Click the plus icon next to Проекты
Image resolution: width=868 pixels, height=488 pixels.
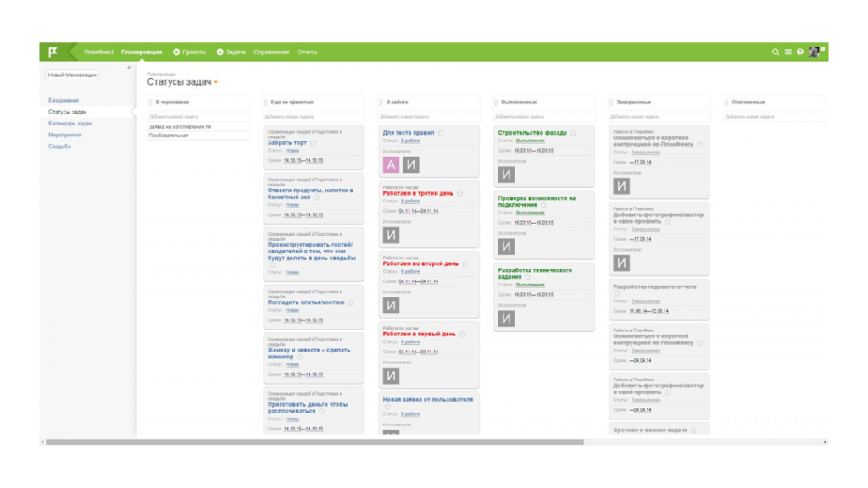click(176, 53)
